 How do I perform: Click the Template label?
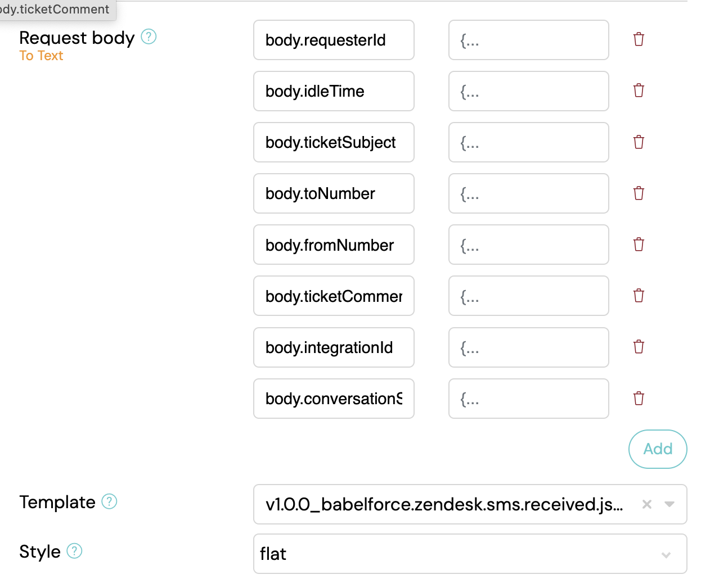tap(57, 502)
